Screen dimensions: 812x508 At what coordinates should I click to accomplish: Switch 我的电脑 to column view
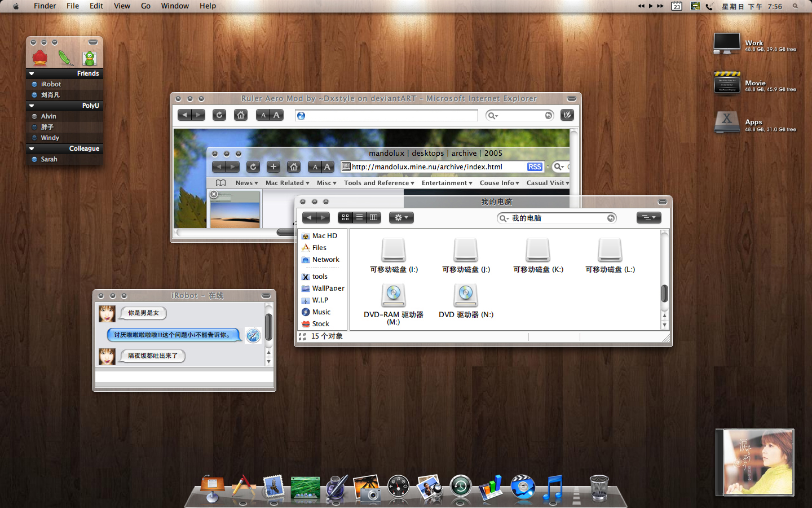coord(373,217)
